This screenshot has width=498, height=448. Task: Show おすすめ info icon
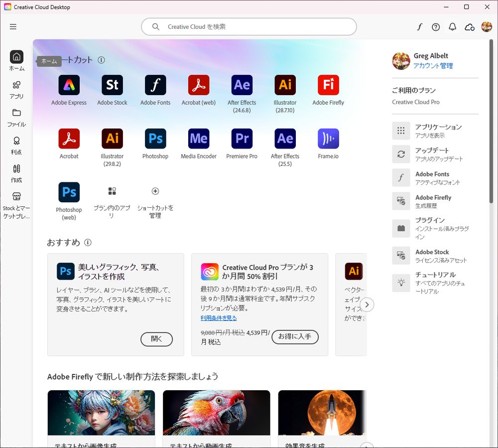pyautogui.click(x=88, y=242)
